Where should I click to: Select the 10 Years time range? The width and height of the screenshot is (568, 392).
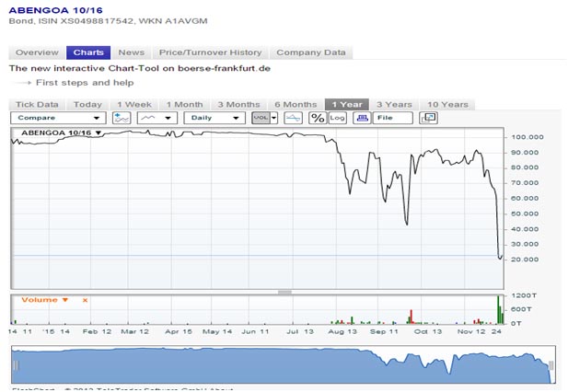(447, 105)
